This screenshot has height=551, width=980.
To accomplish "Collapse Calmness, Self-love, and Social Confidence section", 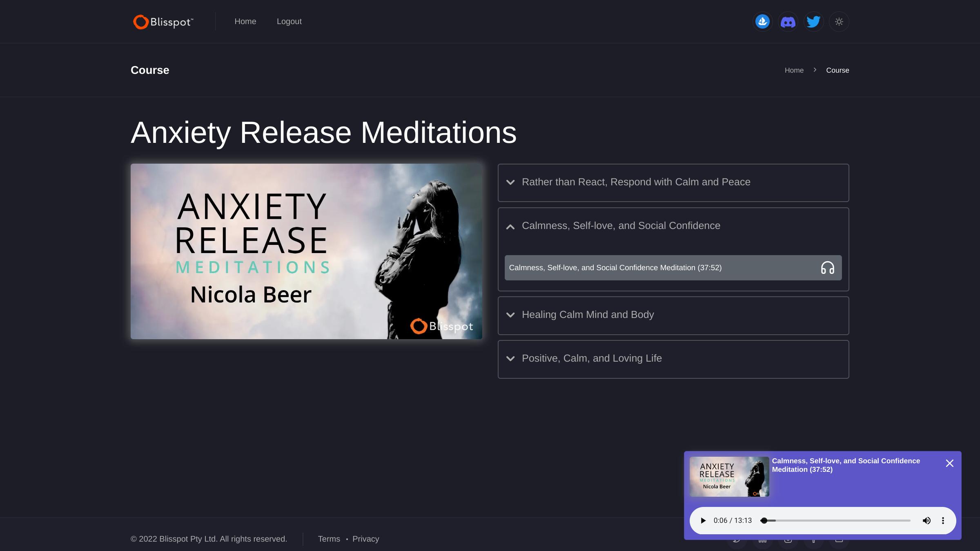I will point(673,226).
